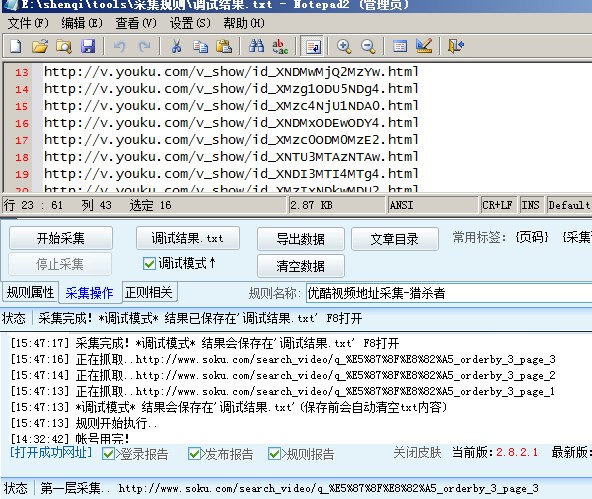Click log entry 14:32:42 帐号用完
The width and height of the screenshot is (592, 499).
(x=70, y=439)
